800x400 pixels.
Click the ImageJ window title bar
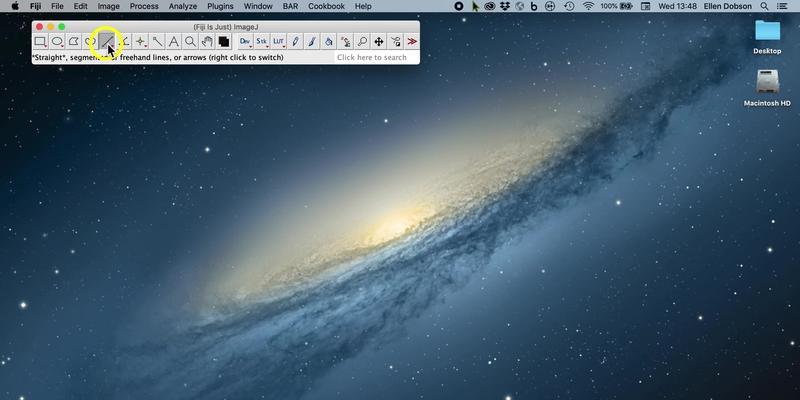tap(226, 27)
